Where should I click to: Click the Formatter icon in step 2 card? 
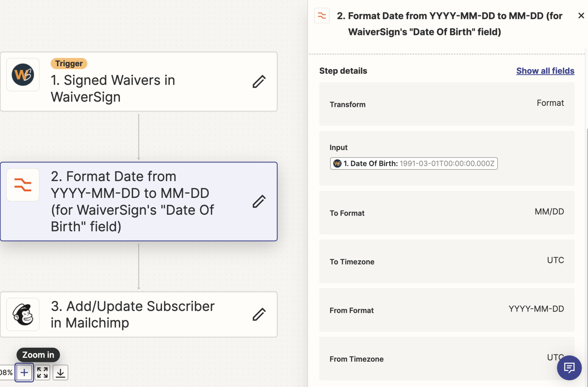pyautogui.click(x=23, y=185)
